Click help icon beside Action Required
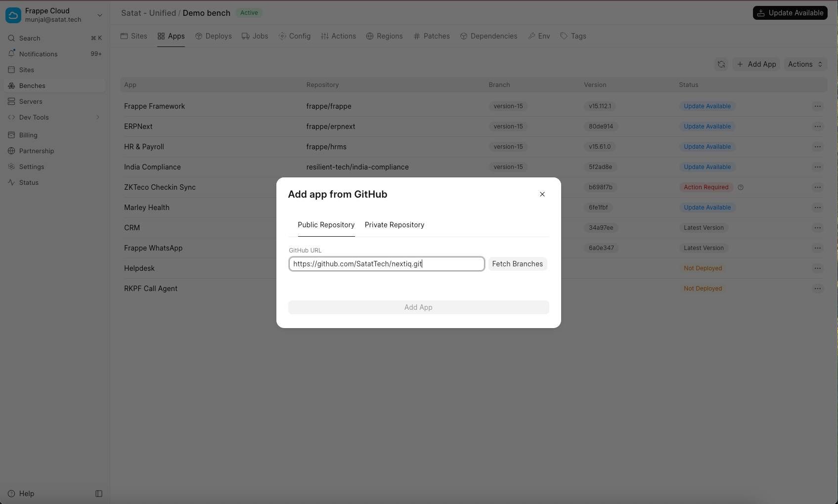The width and height of the screenshot is (838, 504). point(741,187)
